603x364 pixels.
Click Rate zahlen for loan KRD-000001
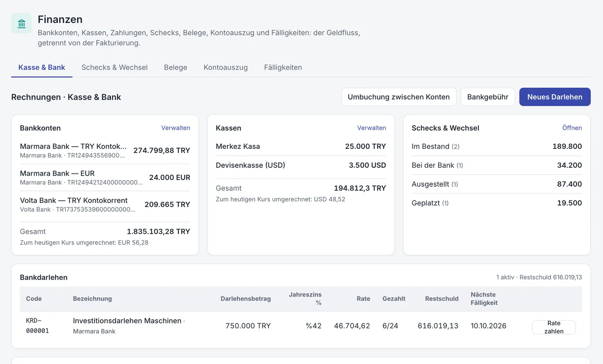coord(554,327)
